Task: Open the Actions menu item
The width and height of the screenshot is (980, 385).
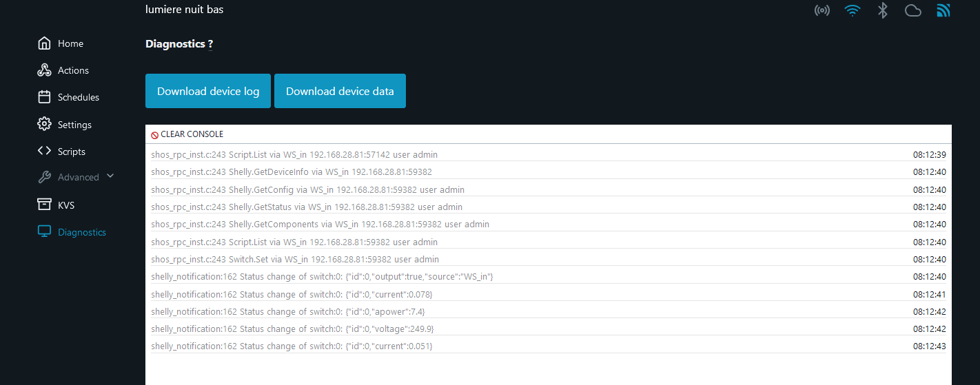Action: 73,70
